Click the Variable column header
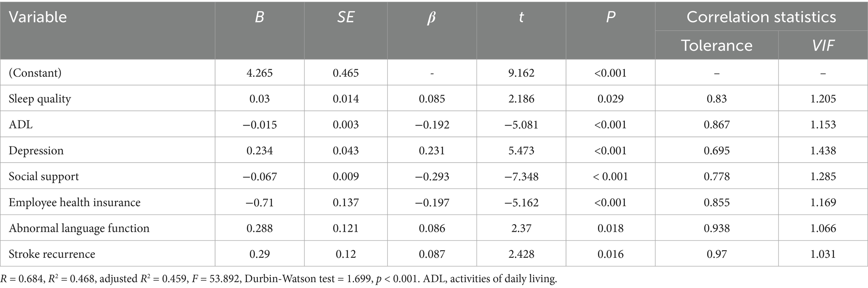The width and height of the screenshot is (868, 288). [38, 17]
